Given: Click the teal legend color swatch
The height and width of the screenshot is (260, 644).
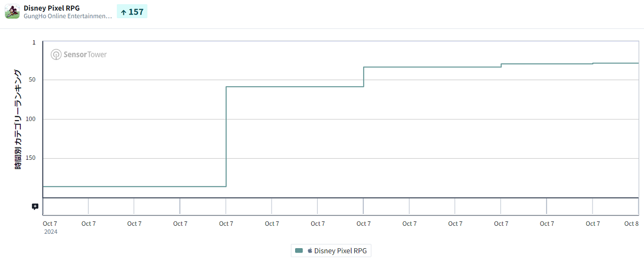Looking at the screenshot, I should tap(299, 250).
